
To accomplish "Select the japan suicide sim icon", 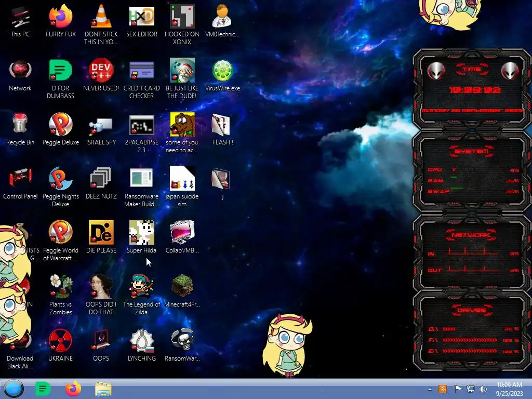I will click(x=182, y=178).
